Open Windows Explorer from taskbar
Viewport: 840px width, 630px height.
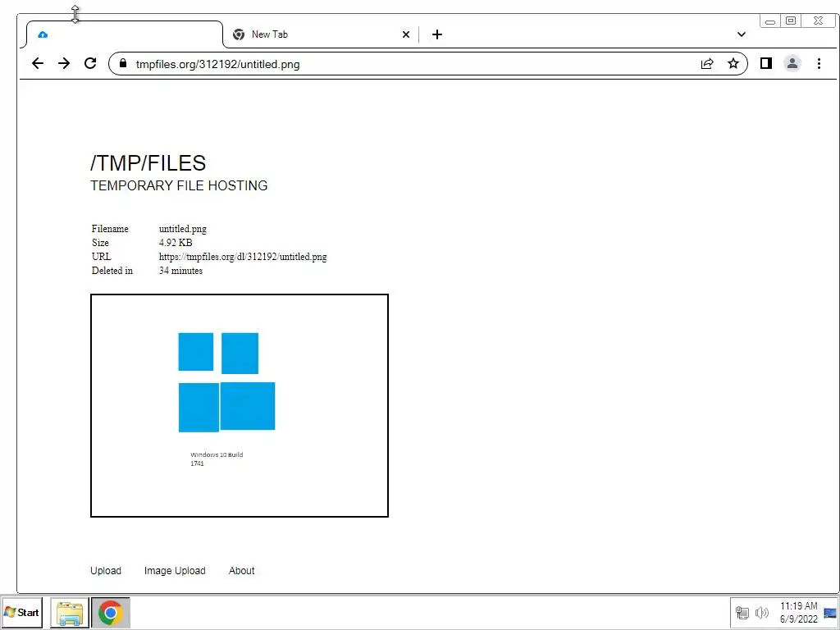point(70,612)
